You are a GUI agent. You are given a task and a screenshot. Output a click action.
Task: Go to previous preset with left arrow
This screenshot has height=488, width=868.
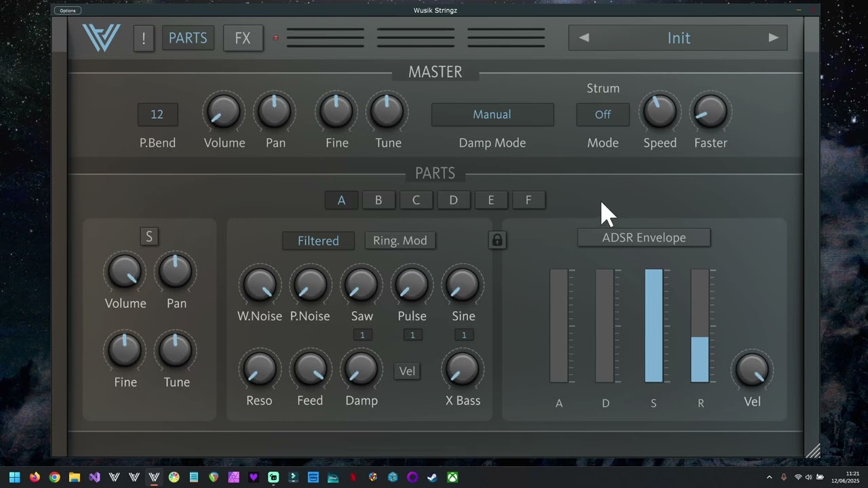click(584, 38)
